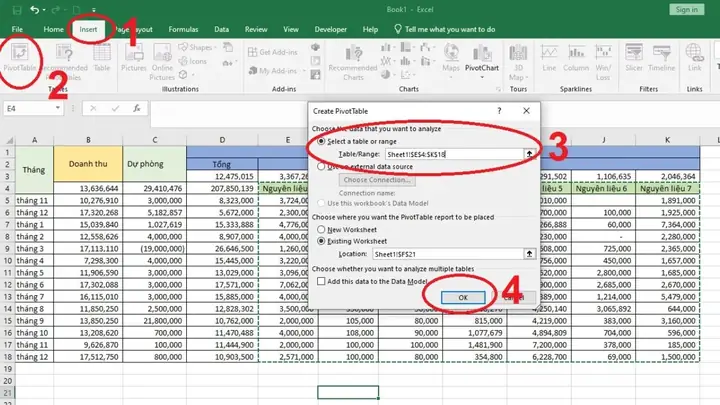
Task: Click the Undo arrow icon
Action: tap(34, 10)
